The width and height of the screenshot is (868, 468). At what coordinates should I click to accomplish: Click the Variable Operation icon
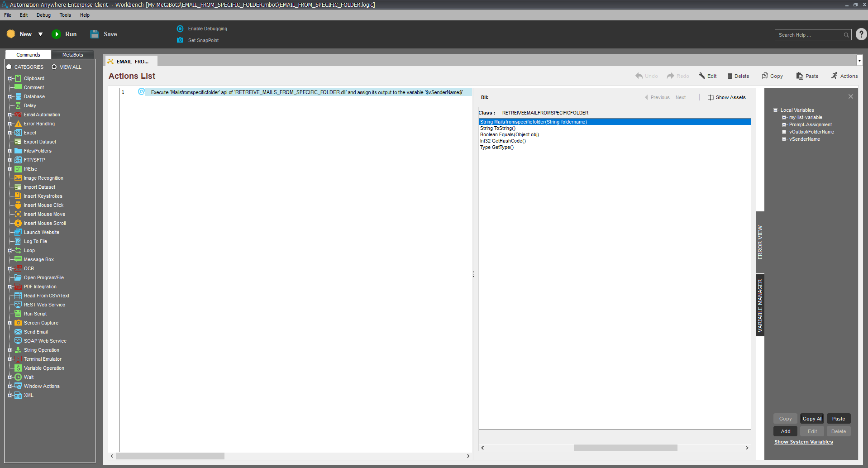tap(18, 368)
